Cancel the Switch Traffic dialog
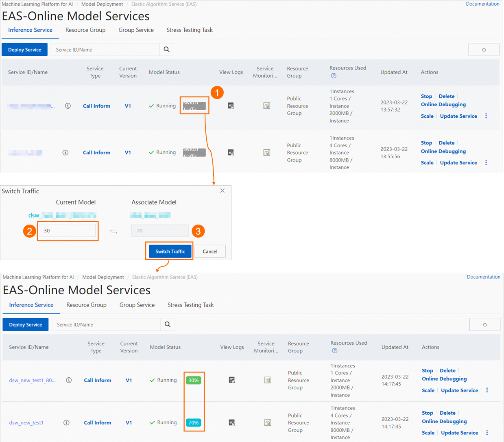 (210, 251)
